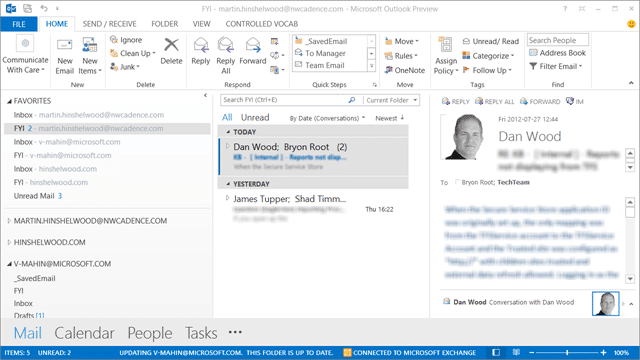Click the Outlook send/receive quick access icon
The width and height of the screenshot is (640, 360).
27,8
